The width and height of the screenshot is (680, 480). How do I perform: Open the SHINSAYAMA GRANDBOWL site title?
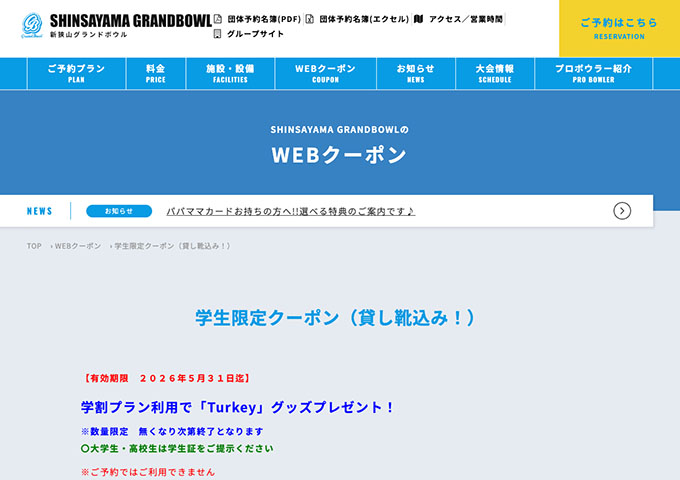coord(131,21)
